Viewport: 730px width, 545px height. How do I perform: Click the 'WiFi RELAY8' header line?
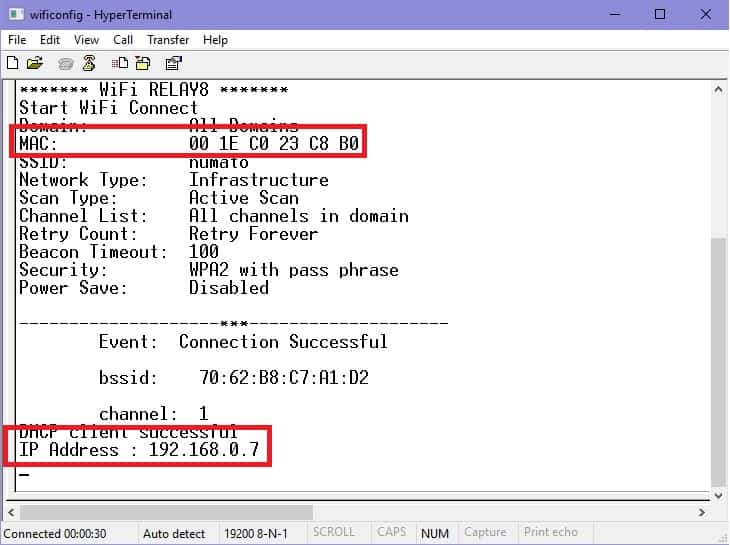click(x=154, y=89)
